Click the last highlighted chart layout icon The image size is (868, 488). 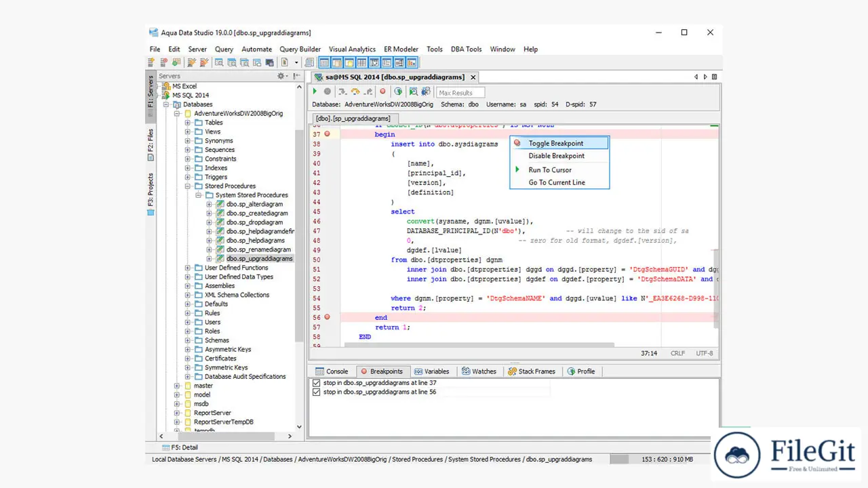click(x=411, y=62)
